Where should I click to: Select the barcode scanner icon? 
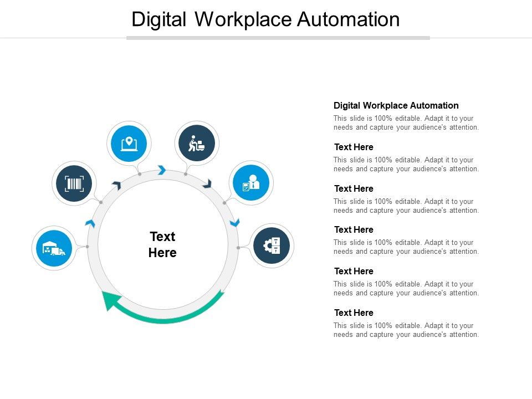[x=74, y=183]
